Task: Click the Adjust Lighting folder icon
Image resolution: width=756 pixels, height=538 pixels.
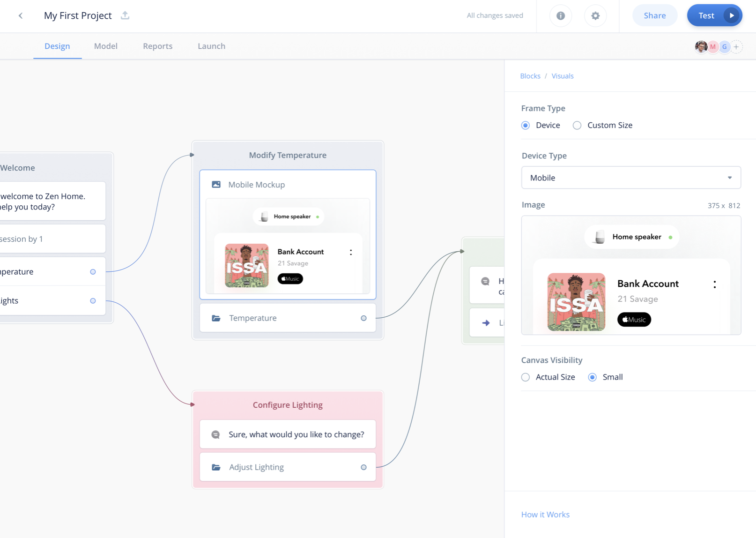Action: click(216, 467)
